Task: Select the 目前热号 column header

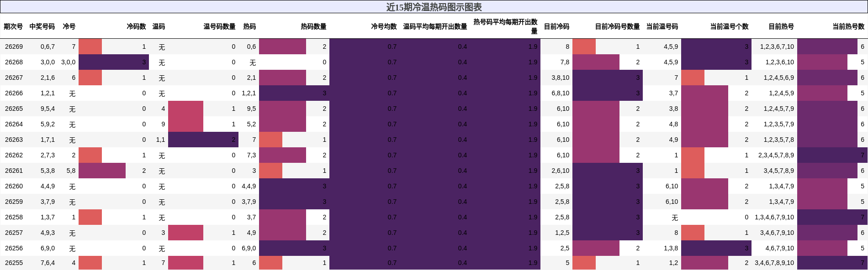Action: coord(781,26)
